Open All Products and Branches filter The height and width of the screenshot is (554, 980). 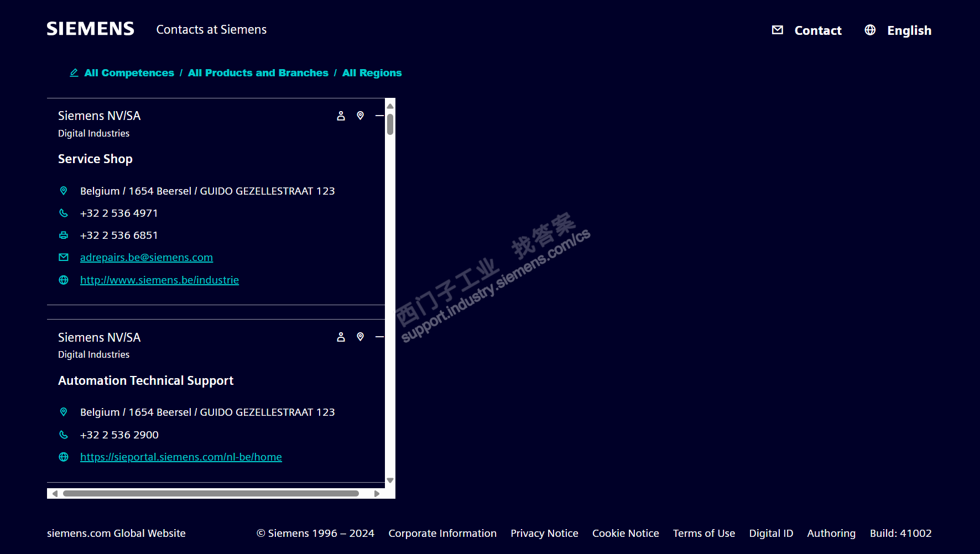click(258, 73)
